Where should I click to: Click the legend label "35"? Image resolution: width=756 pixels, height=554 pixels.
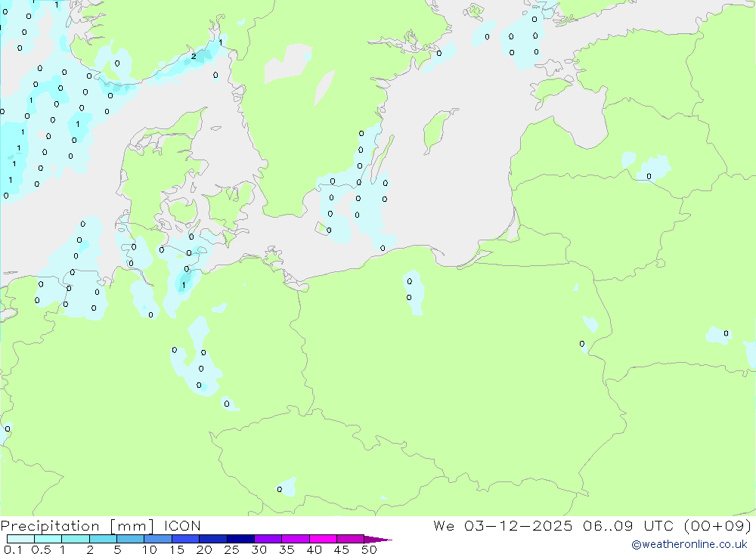pyautogui.click(x=287, y=549)
